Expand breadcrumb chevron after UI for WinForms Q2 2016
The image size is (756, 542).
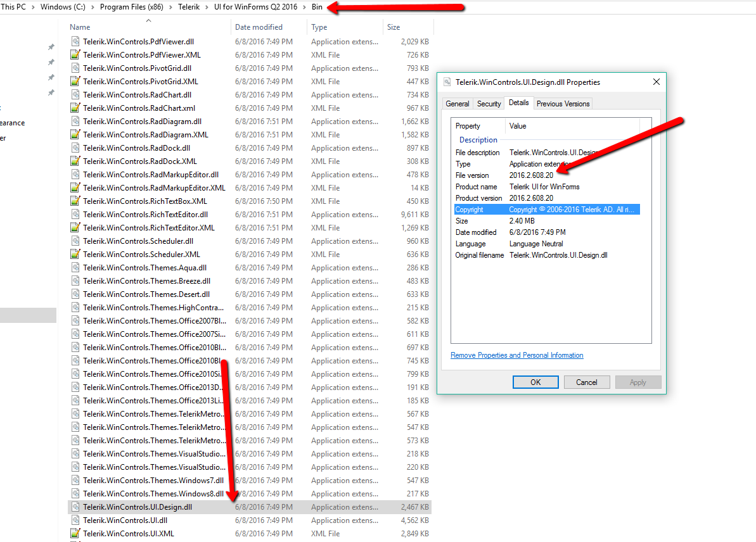click(x=304, y=7)
